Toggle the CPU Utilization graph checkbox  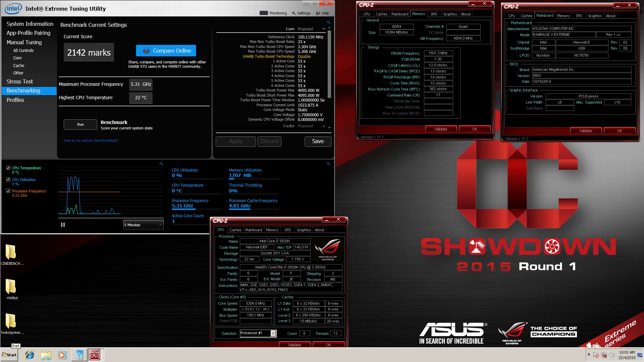8,180
